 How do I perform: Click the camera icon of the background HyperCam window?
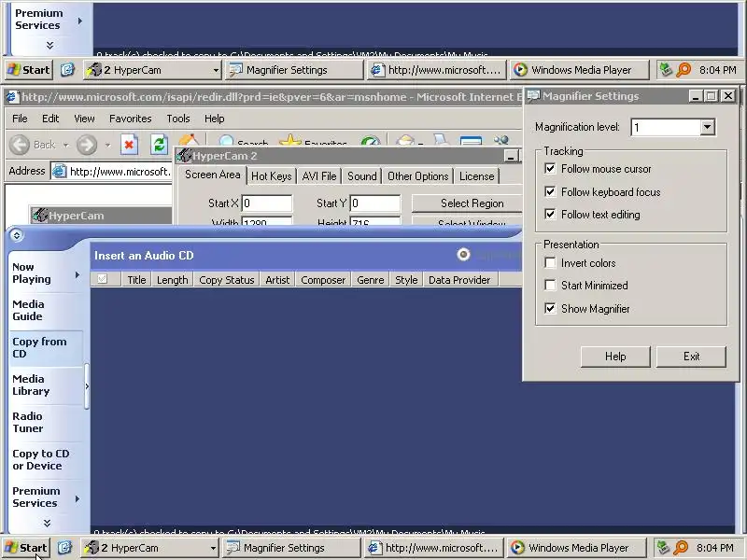point(40,216)
